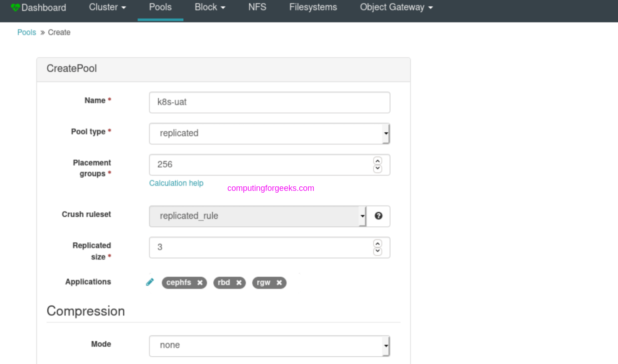Remove the cephfs application tag
Image resolution: width=618 pixels, height=364 pixels.
click(x=199, y=283)
